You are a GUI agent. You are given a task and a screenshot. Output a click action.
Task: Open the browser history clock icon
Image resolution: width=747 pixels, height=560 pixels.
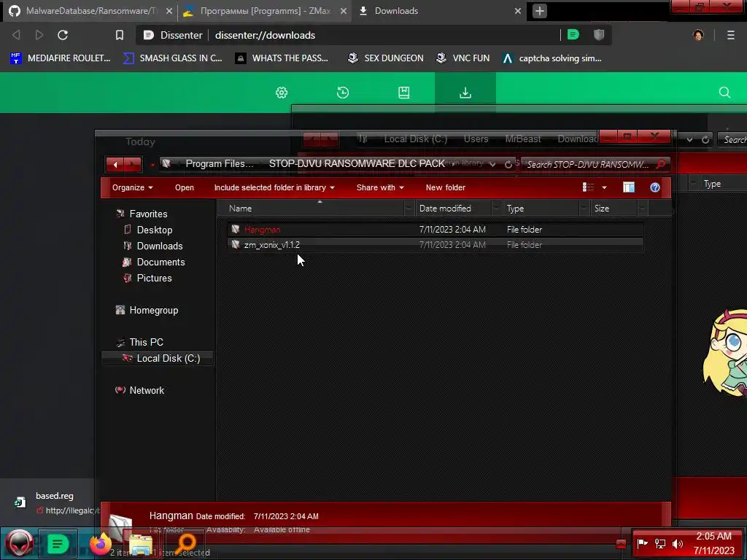(343, 93)
